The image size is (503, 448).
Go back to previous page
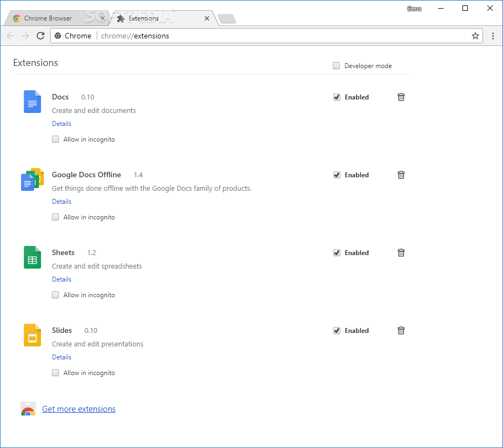point(10,36)
